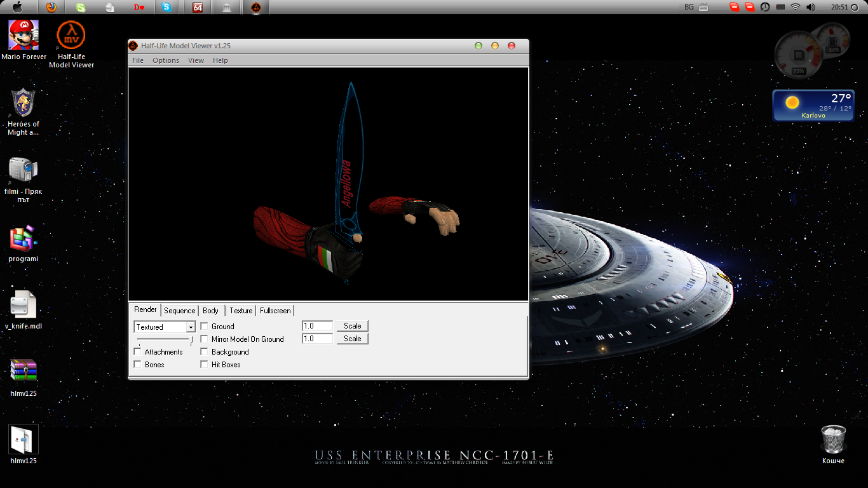Image resolution: width=868 pixels, height=488 pixels.
Task: Open the Apple menu icon
Action: tap(17, 7)
